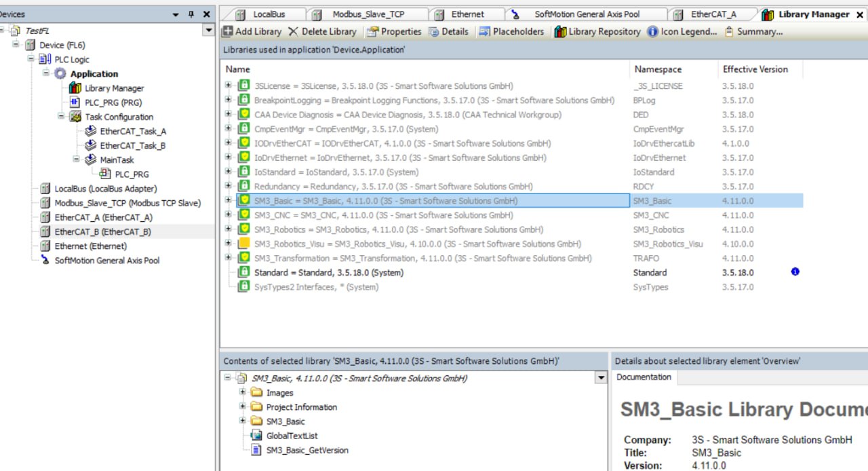Select the Documentation tab
868x471 pixels.
pos(644,377)
